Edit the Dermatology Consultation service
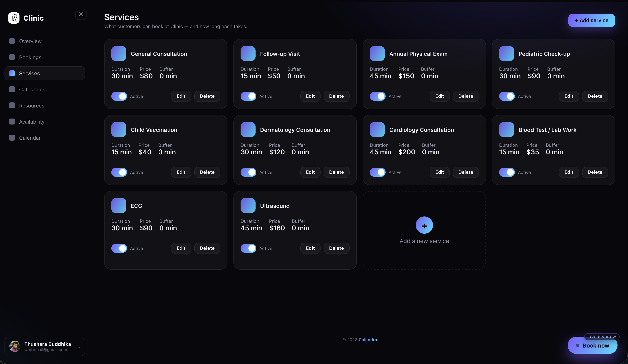 point(310,172)
